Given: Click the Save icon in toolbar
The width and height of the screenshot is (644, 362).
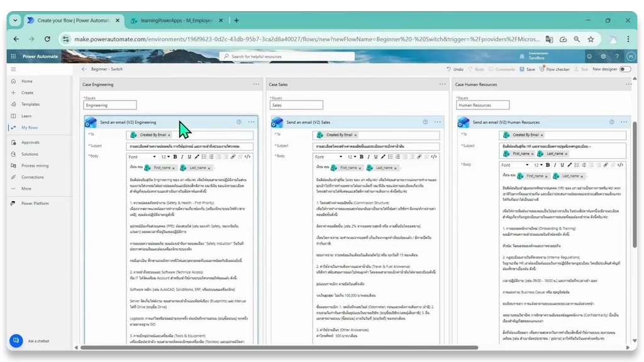Looking at the screenshot, I should coord(522,69).
